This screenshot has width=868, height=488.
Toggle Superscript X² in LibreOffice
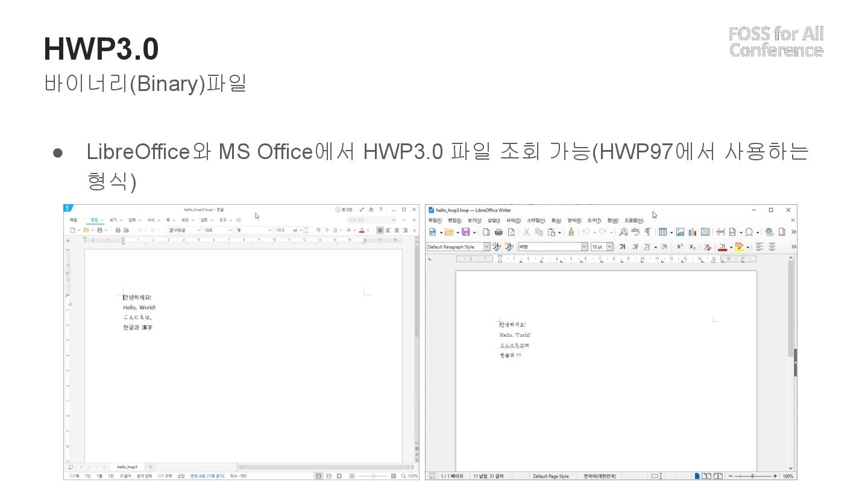[680, 247]
